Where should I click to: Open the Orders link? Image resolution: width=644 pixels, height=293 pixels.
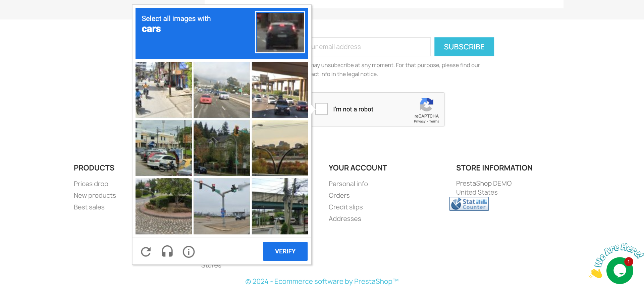pos(339,195)
